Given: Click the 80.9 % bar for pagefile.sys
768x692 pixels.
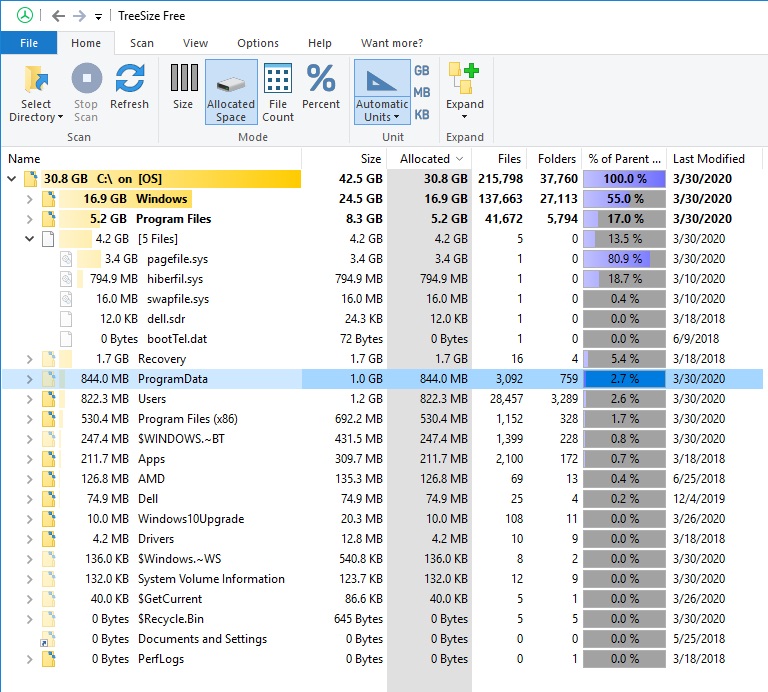Looking at the screenshot, I should point(624,259).
